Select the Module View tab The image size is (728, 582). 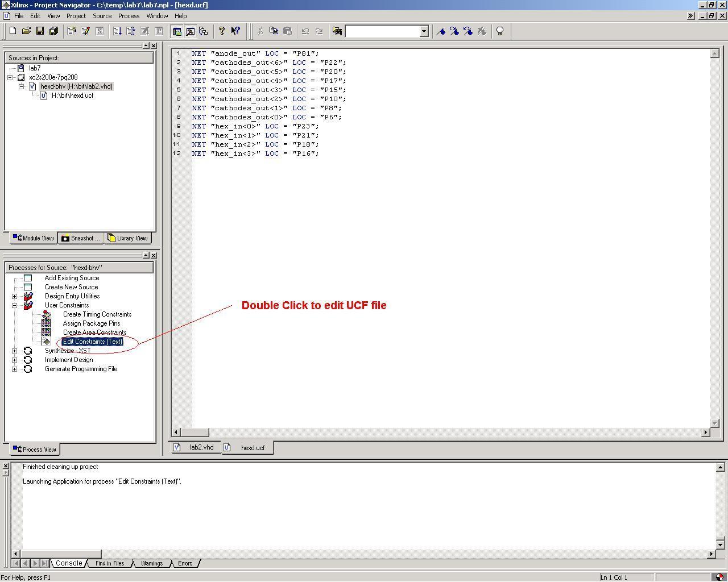pos(34,238)
